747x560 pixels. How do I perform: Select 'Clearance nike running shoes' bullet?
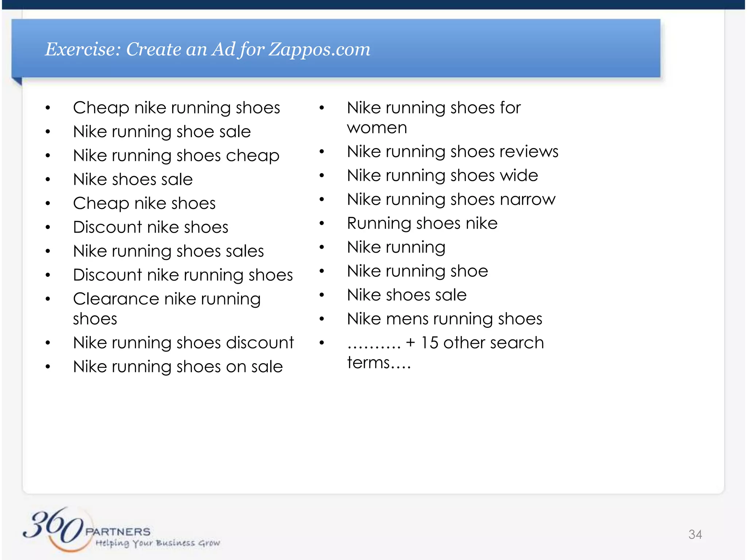tap(167, 308)
